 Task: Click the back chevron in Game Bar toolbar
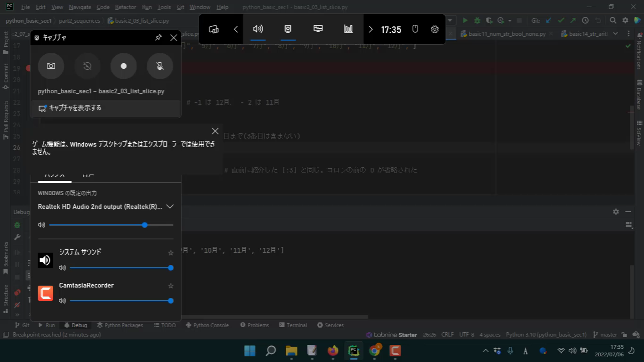(236, 29)
